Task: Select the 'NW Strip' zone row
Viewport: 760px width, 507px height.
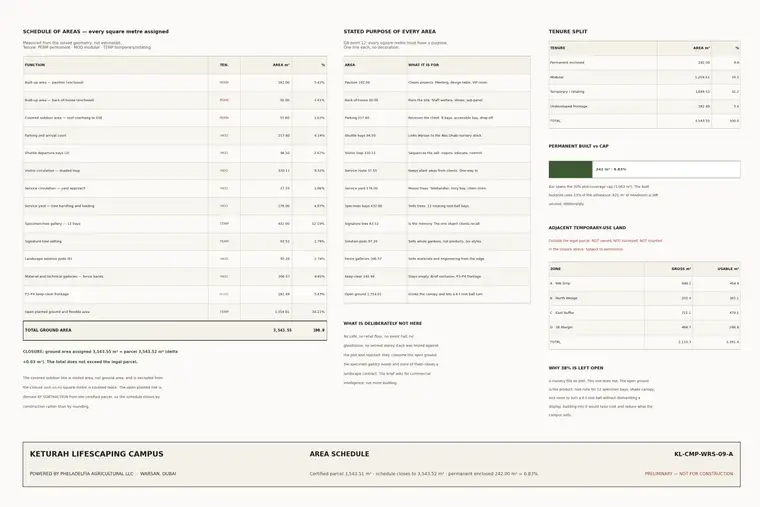Action: click(x=644, y=284)
